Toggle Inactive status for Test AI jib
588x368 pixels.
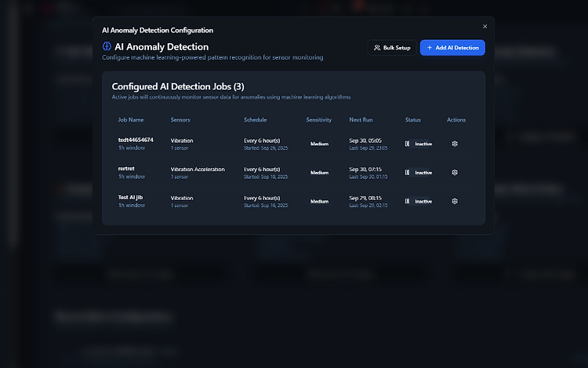[419, 202]
